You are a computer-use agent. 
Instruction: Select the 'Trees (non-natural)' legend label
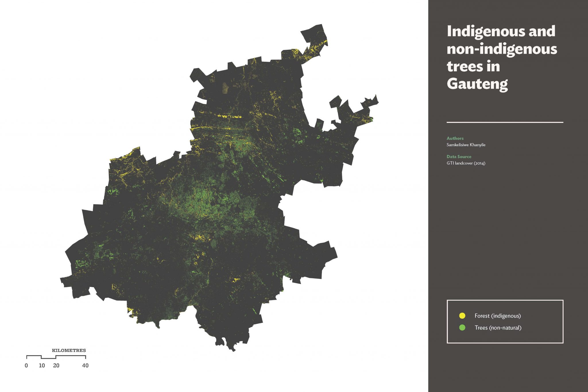coord(498,328)
